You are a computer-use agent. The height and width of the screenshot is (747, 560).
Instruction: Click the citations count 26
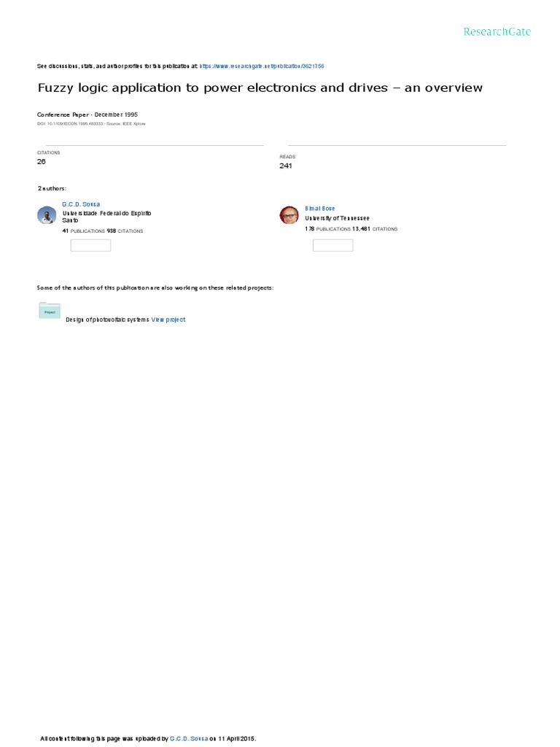click(42, 161)
